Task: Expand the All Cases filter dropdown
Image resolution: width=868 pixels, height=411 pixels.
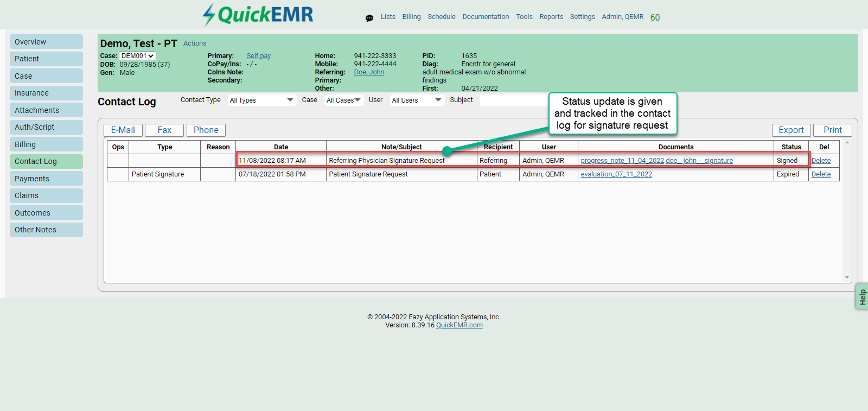Action: tap(343, 100)
